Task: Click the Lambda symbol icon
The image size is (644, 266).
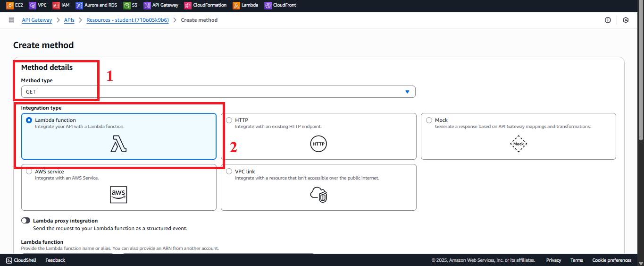Action: coord(118,144)
